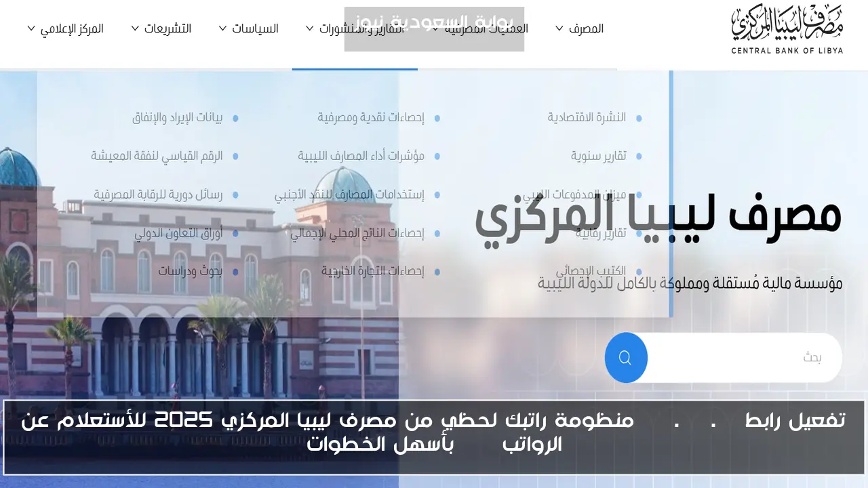Open the تقارير رقابية link
This screenshot has width=868, height=488.
tap(601, 233)
